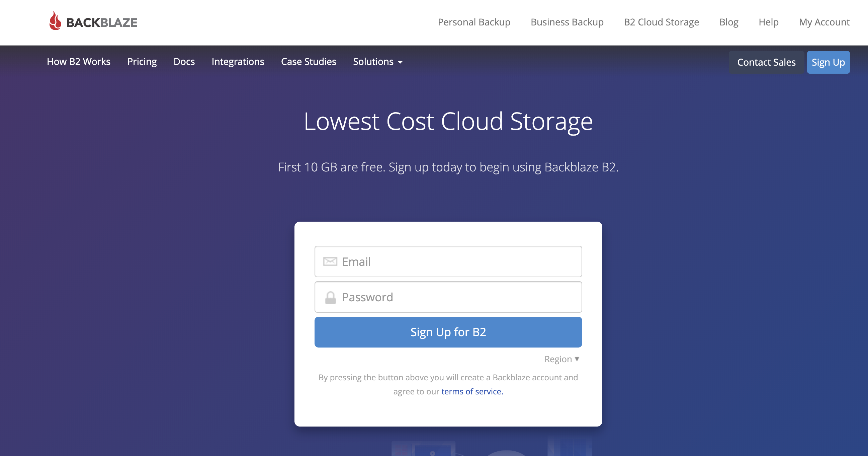Click the envelope icon in Email field
This screenshot has width=868, height=456.
point(330,261)
